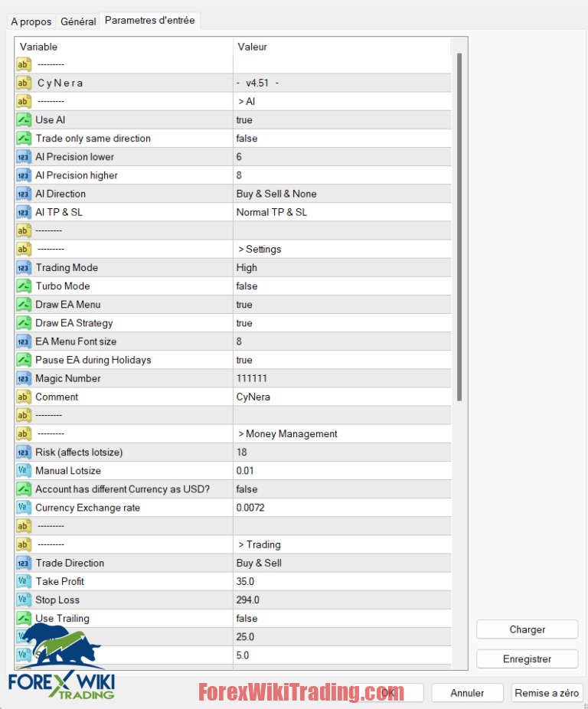This screenshot has height=709, width=588.
Task: Click the boolean icon beside Account has different Currency
Action: pyautogui.click(x=24, y=489)
